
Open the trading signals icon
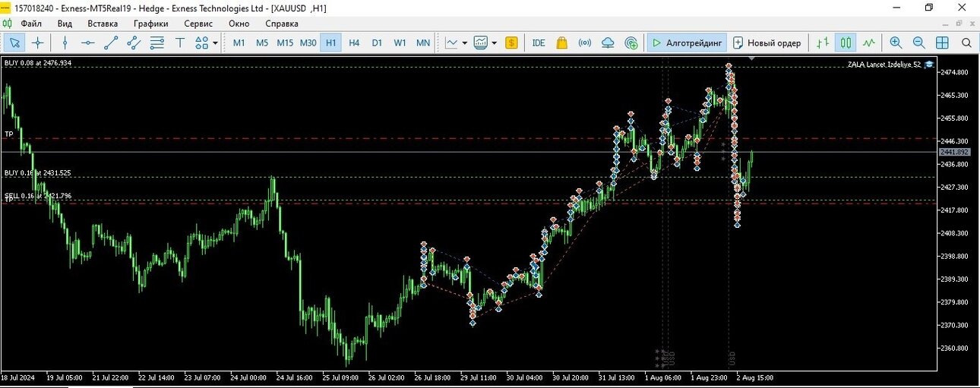[x=585, y=43]
